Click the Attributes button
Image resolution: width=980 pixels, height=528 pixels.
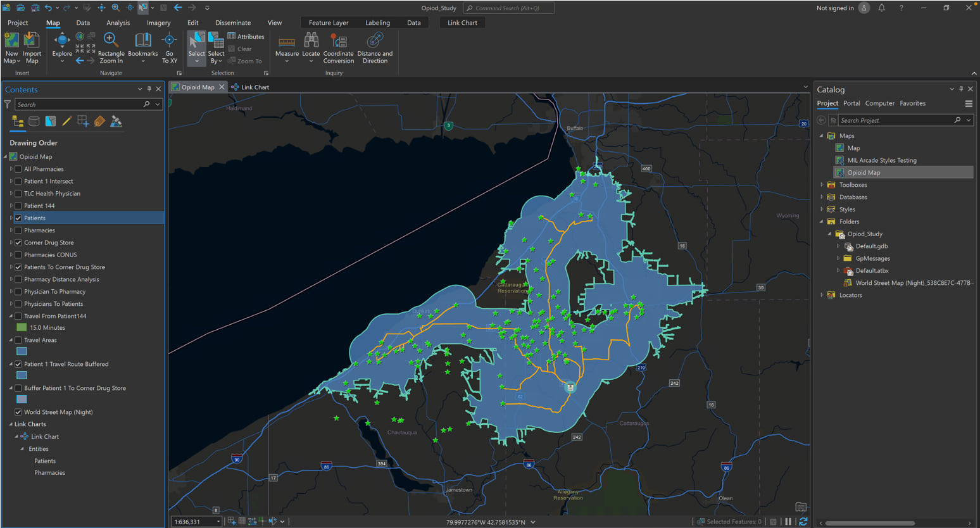tap(246, 37)
